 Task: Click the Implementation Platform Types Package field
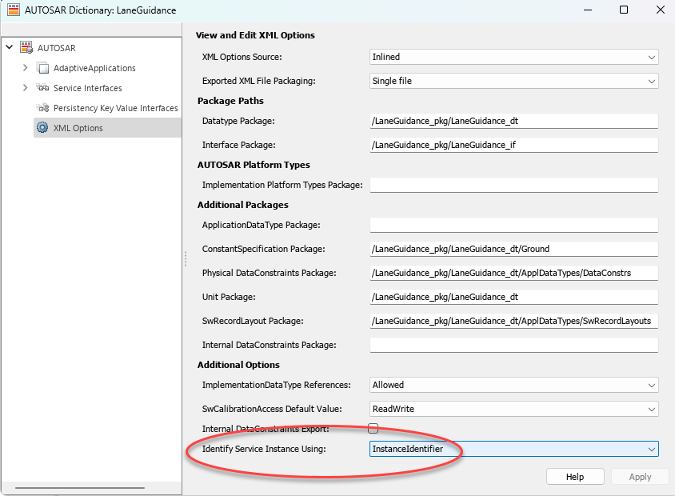pos(514,185)
